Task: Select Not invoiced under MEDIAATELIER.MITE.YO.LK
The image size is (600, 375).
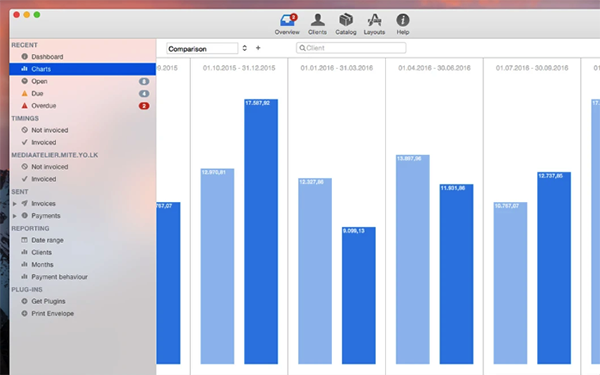Action: point(83,167)
